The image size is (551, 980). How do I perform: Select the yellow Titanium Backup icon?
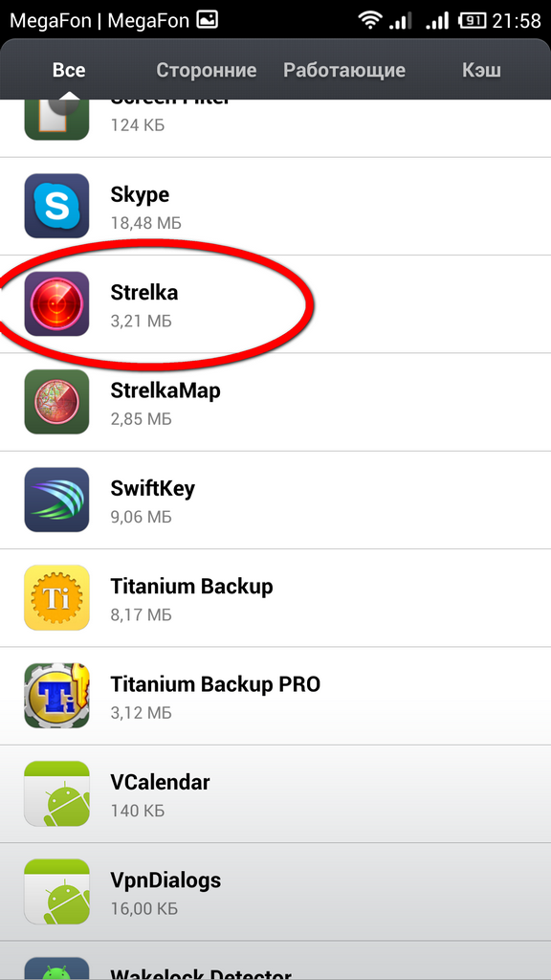[x=56, y=597]
